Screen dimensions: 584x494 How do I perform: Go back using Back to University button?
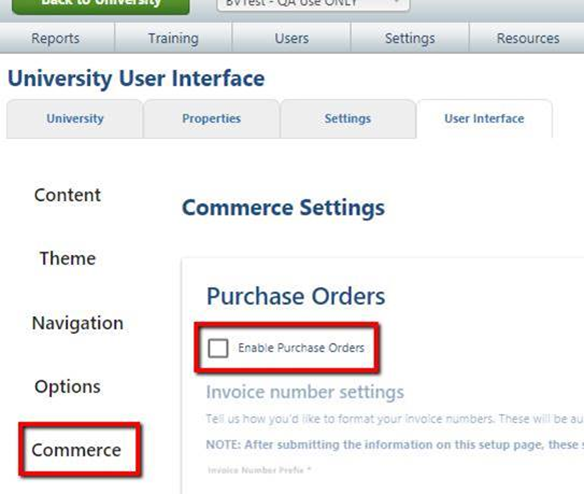point(101,5)
